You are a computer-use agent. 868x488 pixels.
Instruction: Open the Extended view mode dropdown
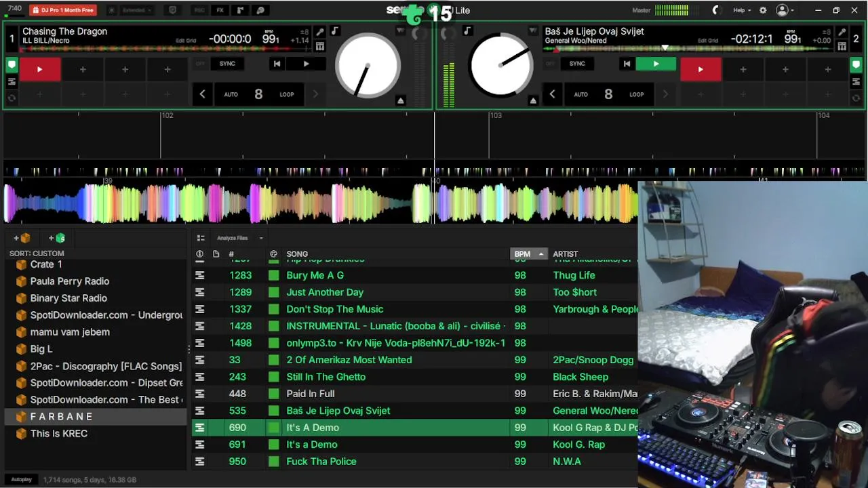138,10
